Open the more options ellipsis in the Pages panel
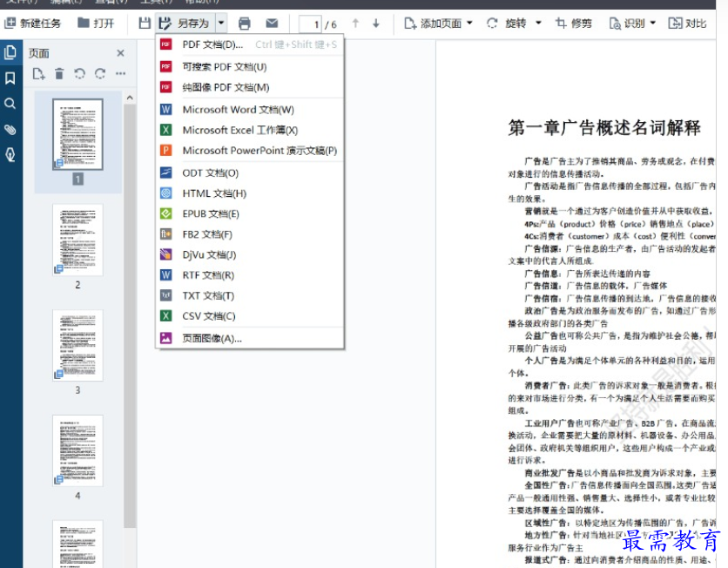 pyautogui.click(x=121, y=73)
